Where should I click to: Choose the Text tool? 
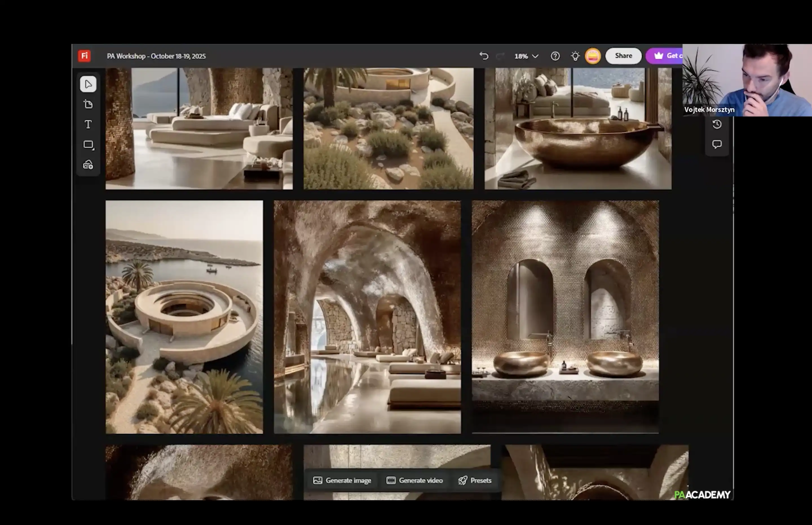point(88,124)
